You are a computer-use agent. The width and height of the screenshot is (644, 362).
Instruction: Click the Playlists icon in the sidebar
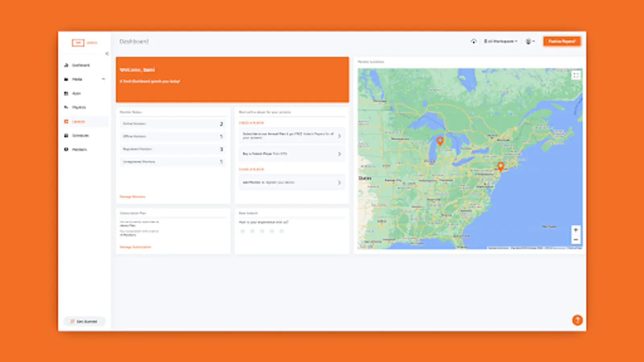click(66, 107)
